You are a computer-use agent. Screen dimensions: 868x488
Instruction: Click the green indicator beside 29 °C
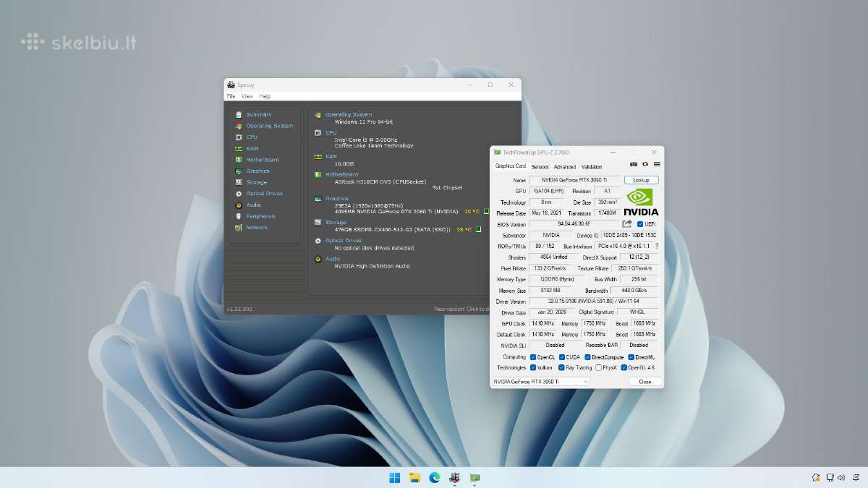coord(487,212)
